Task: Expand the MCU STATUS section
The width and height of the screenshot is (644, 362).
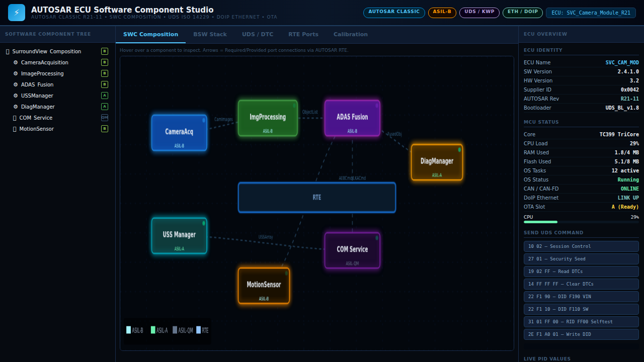Action: tap(540, 122)
